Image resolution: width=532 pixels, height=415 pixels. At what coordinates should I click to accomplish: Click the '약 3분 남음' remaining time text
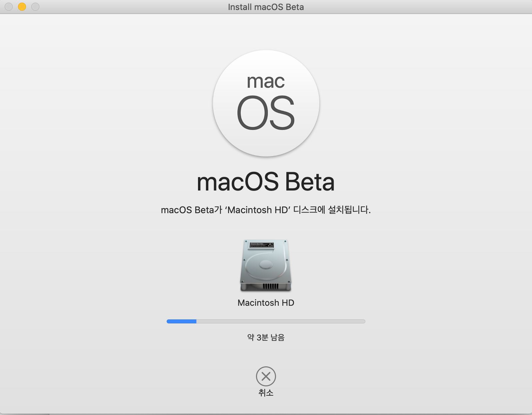266,337
